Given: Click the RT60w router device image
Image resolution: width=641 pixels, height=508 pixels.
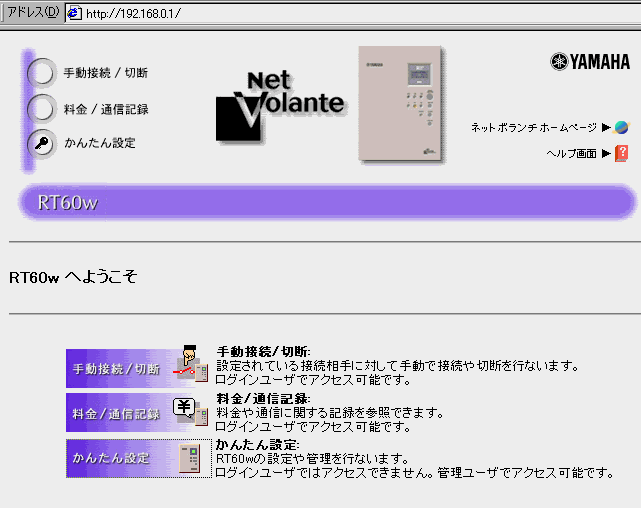Looking at the screenshot, I should [402, 105].
